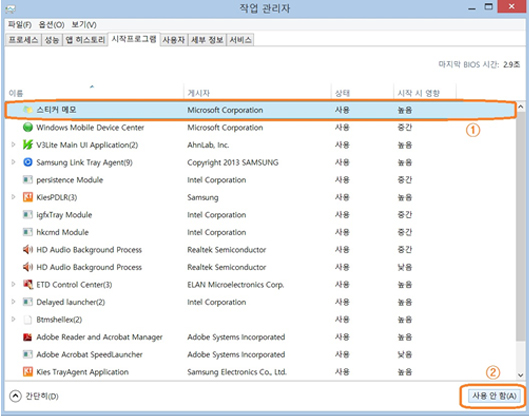Click the Delayed launcher icon
Image resolution: width=532 pixels, height=417 pixels.
27,302
